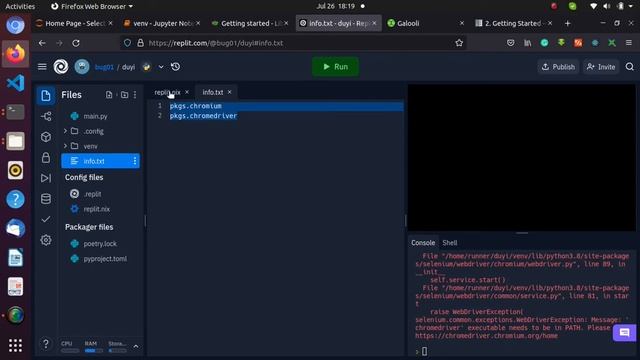640x360 pixels.
Task: Open replit.nix in Config files
Action: coord(97,209)
